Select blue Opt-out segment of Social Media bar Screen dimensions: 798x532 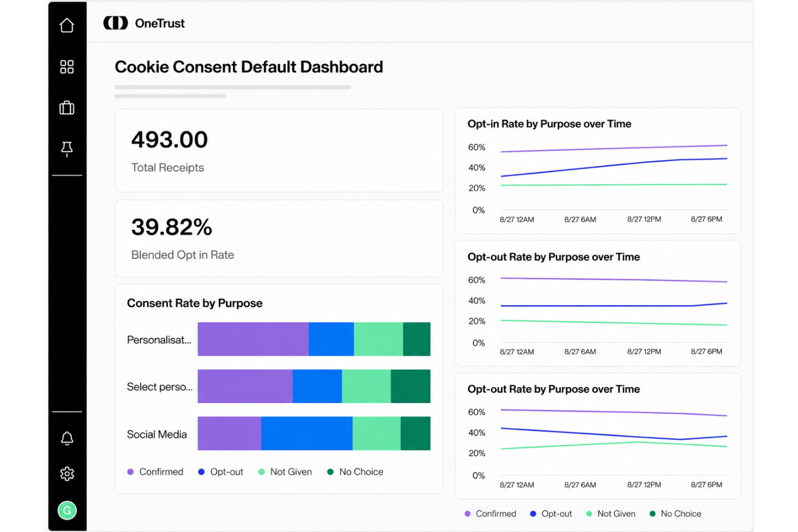(307, 433)
